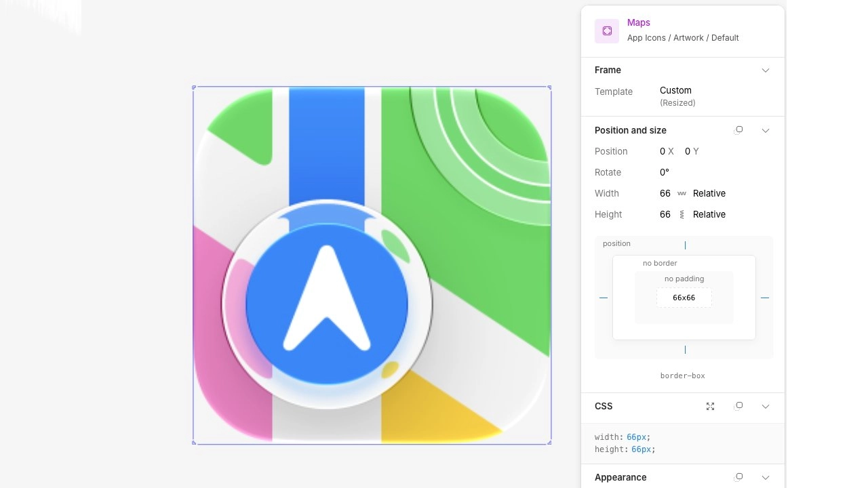The width and height of the screenshot is (868, 488).
Task: Click the Height value 66
Action: point(665,214)
